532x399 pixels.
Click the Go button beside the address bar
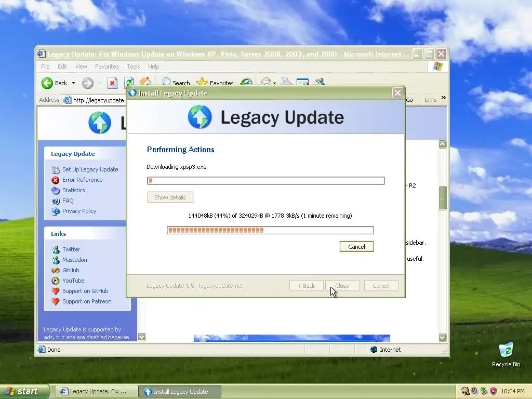[409, 100]
